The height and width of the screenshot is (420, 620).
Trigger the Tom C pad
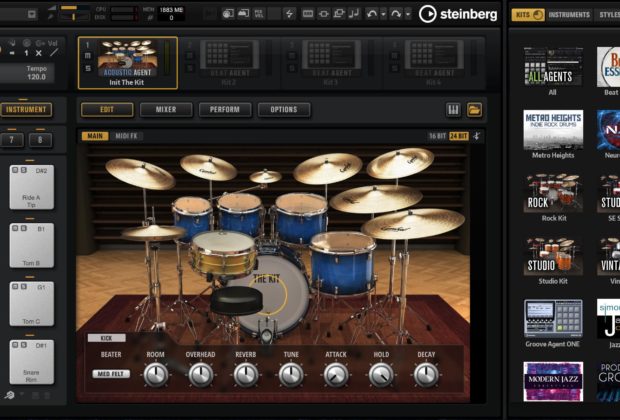pyautogui.click(x=32, y=304)
